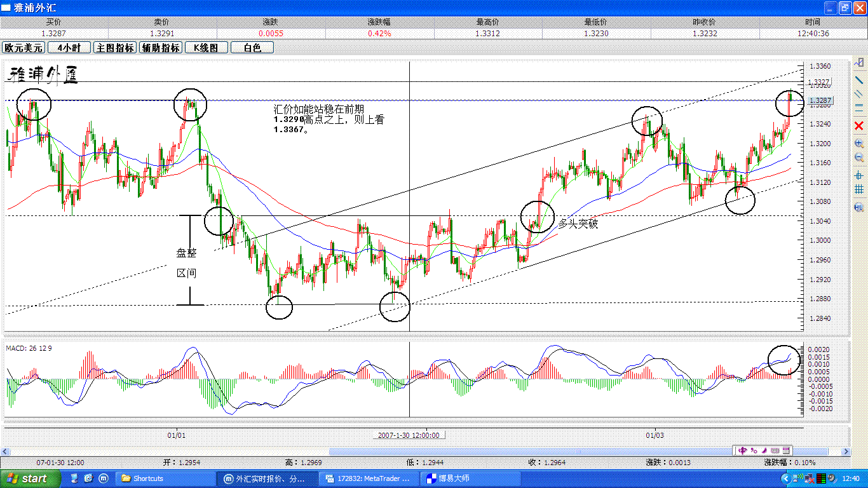Choose the parallel channel lines tool

pos(859,93)
